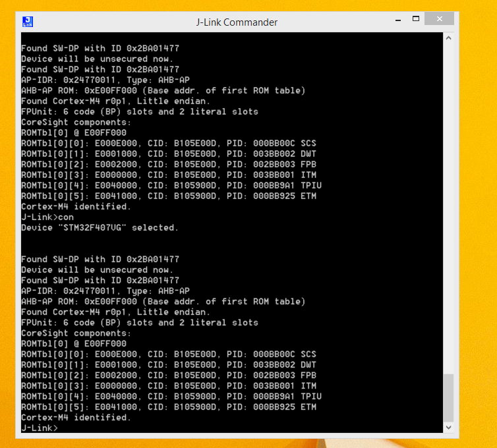The width and height of the screenshot is (497, 448).
Task: Click the J-Link Commander title text
Action: click(237, 22)
